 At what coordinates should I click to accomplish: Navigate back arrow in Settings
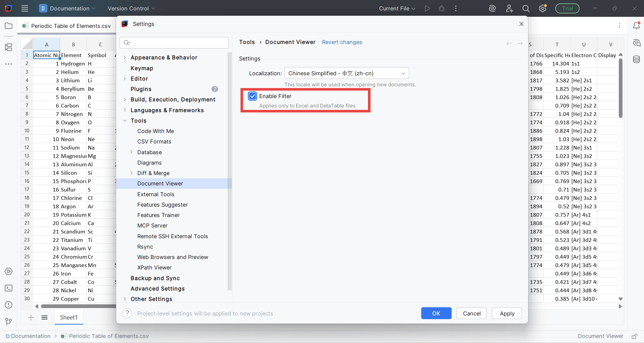point(509,43)
